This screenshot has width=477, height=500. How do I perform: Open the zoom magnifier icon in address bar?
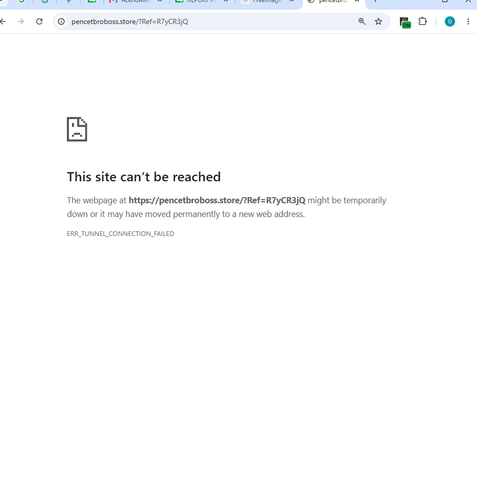tap(362, 22)
